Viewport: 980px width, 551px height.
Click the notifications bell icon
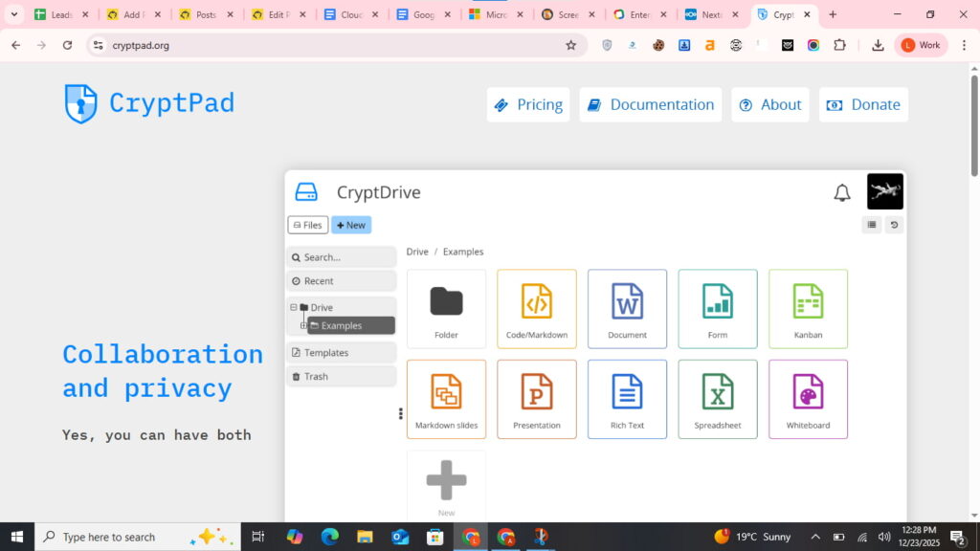(x=842, y=193)
